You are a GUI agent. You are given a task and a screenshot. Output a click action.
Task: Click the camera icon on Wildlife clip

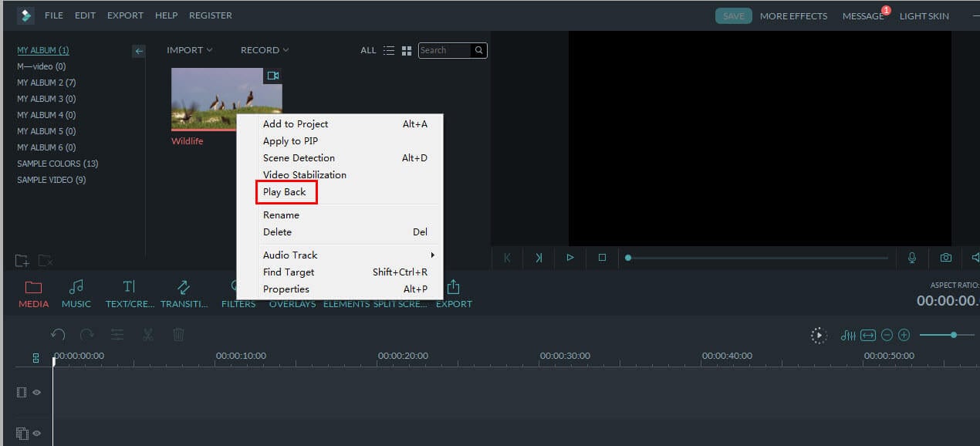tap(272, 76)
